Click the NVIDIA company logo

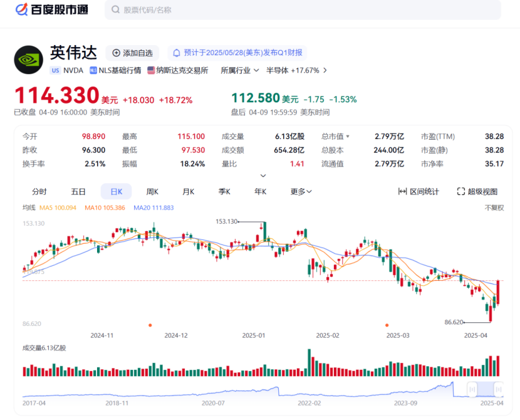[28, 60]
